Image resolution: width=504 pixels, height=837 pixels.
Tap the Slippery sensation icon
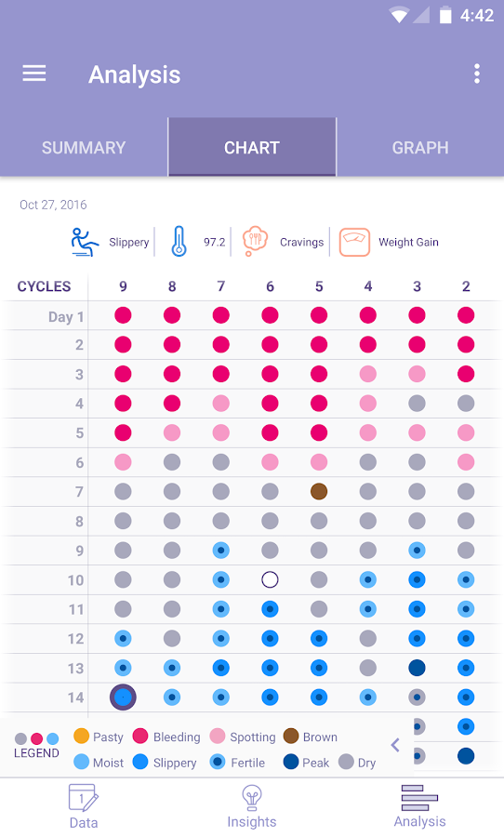(x=85, y=243)
